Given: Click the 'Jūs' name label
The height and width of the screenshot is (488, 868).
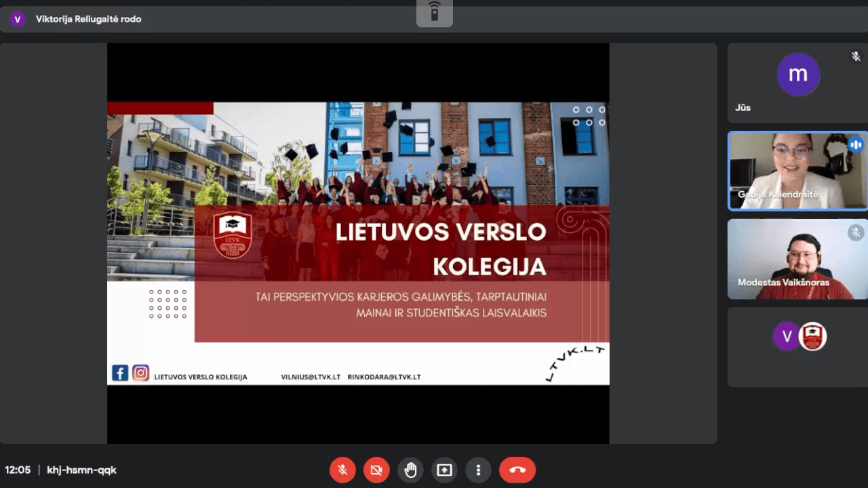Looking at the screenshot, I should 743,108.
